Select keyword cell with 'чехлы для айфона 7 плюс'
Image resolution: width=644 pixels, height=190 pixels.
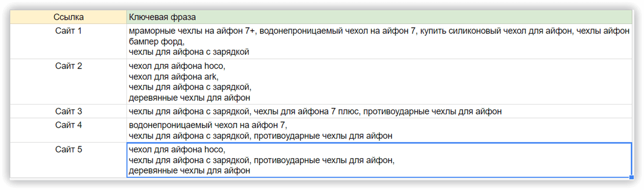coord(379,111)
